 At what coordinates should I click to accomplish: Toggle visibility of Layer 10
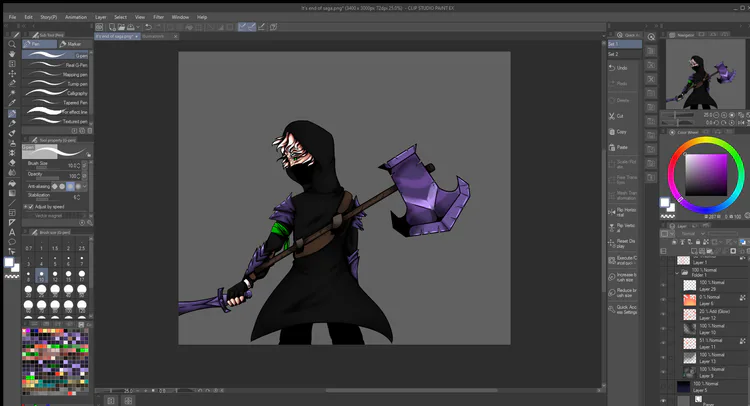[663, 329]
